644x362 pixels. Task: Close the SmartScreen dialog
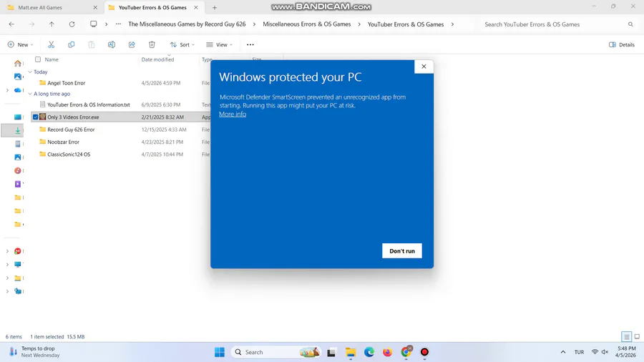(x=424, y=67)
